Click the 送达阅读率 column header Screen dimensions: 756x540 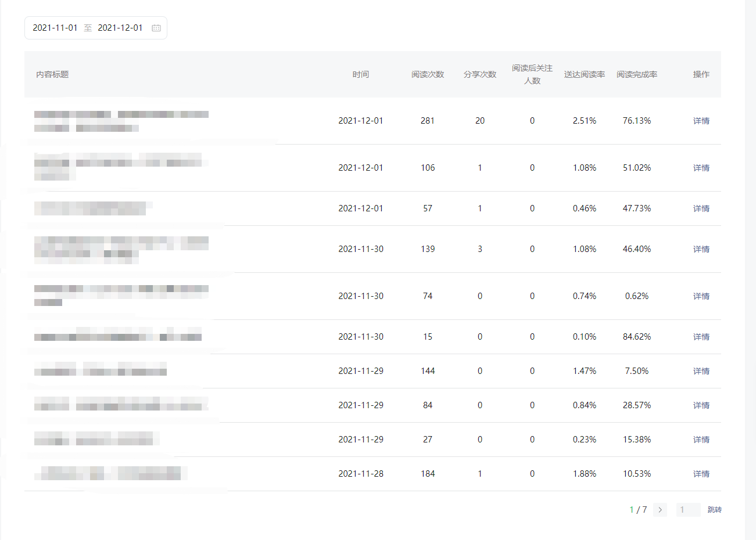585,74
